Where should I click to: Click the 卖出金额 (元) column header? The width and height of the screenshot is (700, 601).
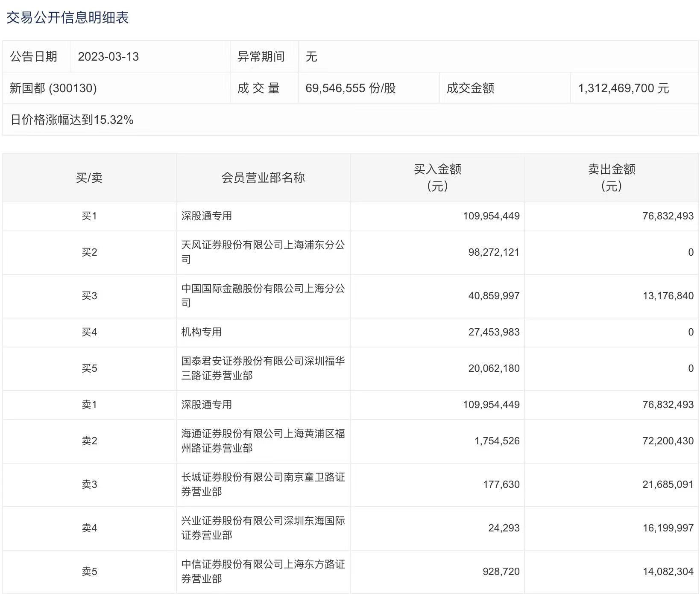tap(612, 178)
